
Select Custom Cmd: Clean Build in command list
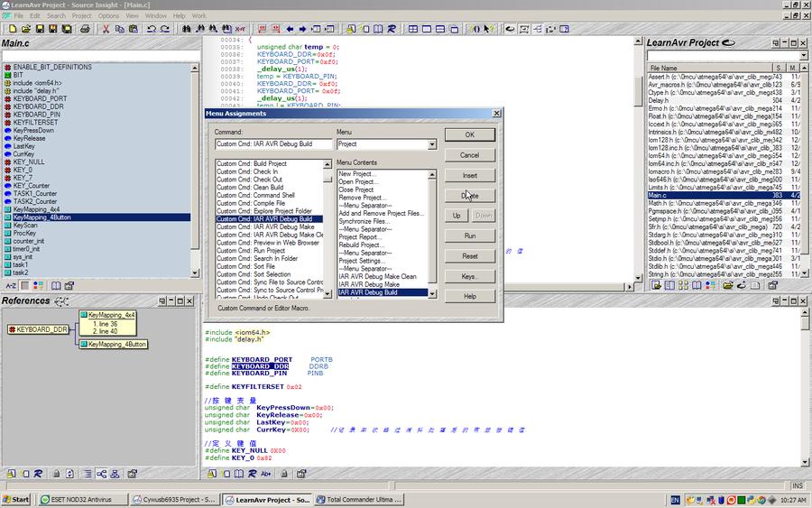coord(250,188)
